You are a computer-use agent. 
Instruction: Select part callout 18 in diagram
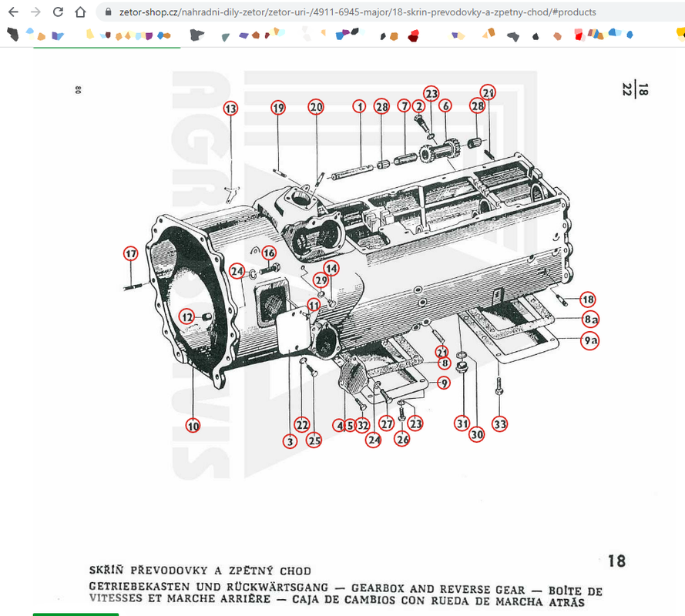point(588,300)
